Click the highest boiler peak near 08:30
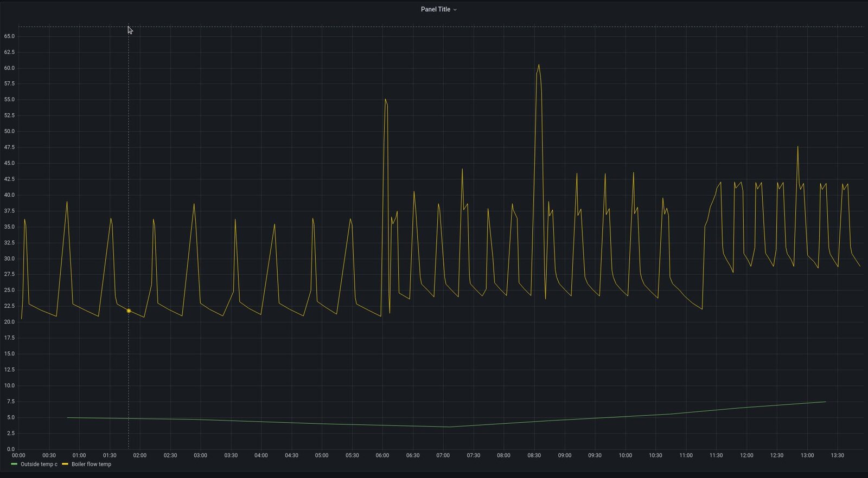868x478 pixels. point(539,65)
